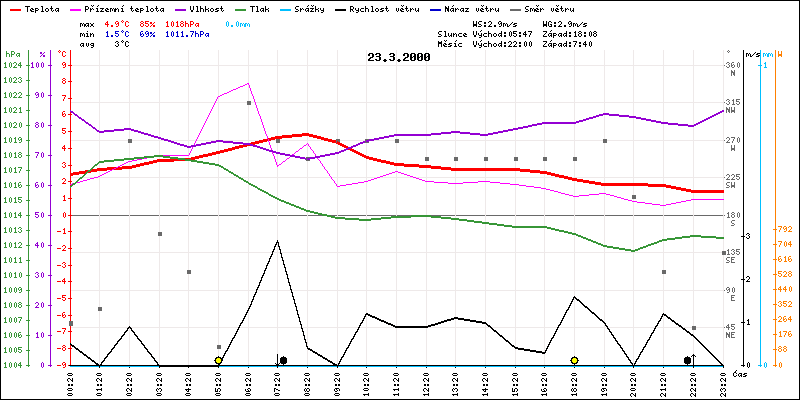Click the hPa pressure axis label
The image size is (800, 400).
coord(12,53)
